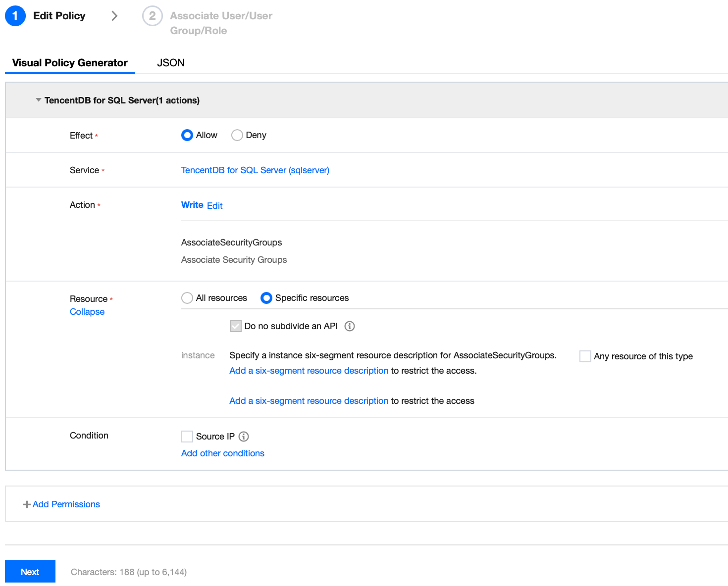This screenshot has height=586, width=728.
Task: Enable the Source IP condition checkbox
Action: coord(187,437)
